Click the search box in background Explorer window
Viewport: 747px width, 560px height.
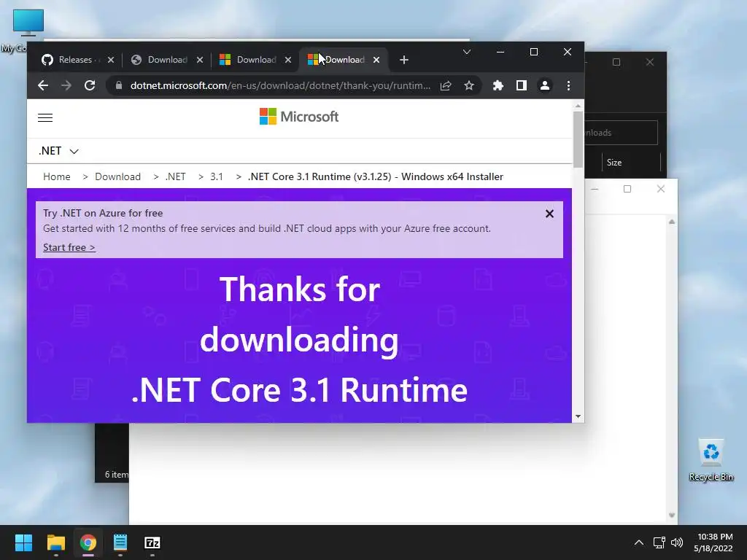(x=621, y=133)
